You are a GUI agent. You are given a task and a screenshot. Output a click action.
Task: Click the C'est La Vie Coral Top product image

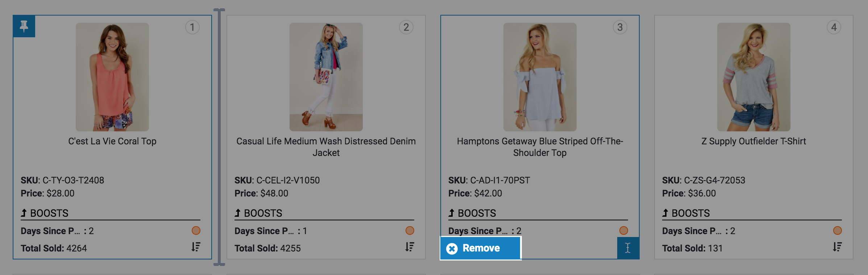pyautogui.click(x=112, y=77)
